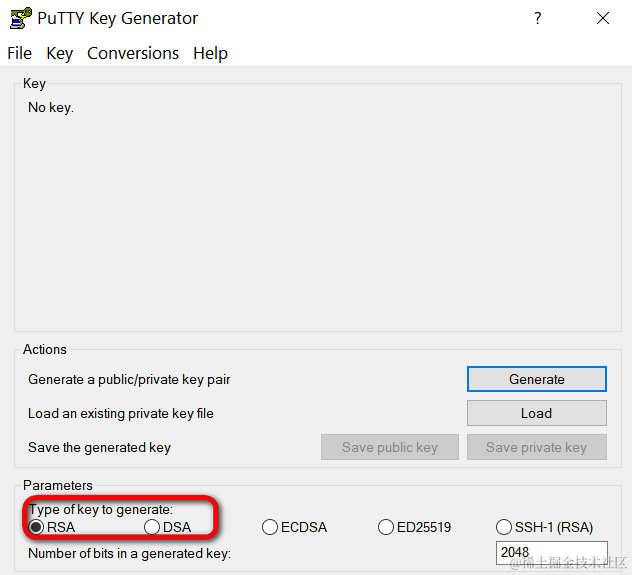
Task: Click the question mark help button
Action: pyautogui.click(x=538, y=18)
